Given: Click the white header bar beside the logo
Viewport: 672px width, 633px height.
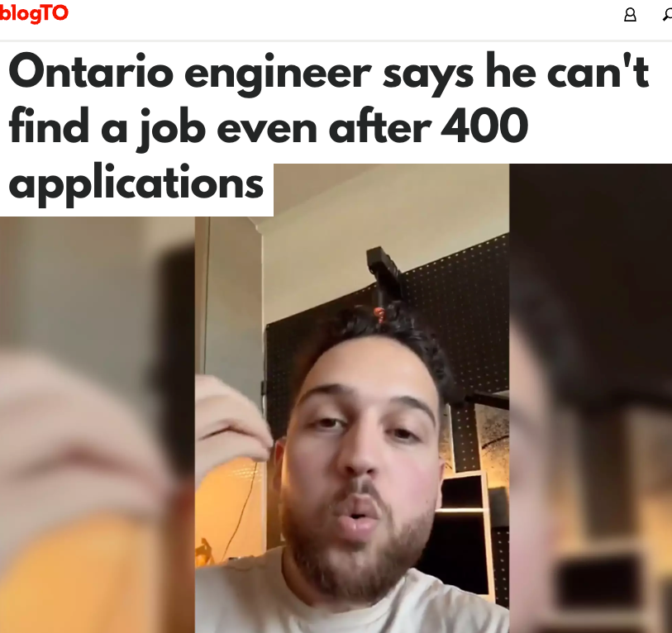Looking at the screenshot, I should click(x=343, y=19).
